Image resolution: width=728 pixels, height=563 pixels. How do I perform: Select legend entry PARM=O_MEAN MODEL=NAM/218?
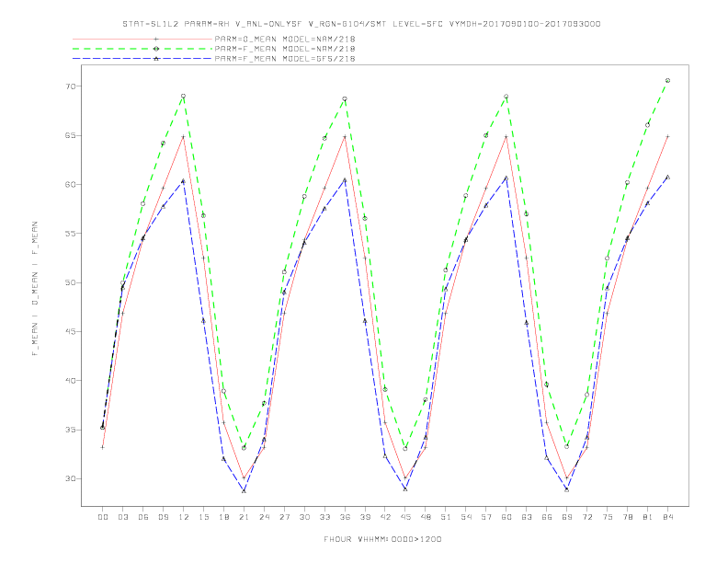(285, 39)
